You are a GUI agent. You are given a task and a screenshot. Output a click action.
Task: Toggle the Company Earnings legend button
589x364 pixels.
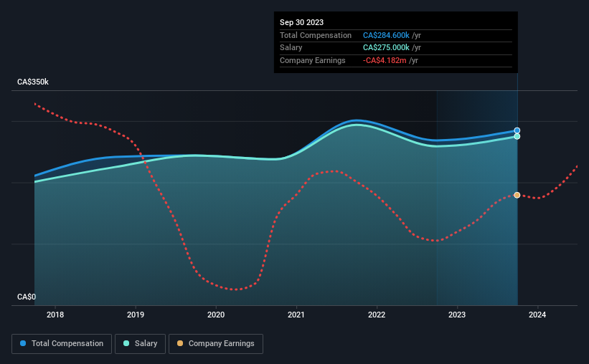[x=216, y=344]
